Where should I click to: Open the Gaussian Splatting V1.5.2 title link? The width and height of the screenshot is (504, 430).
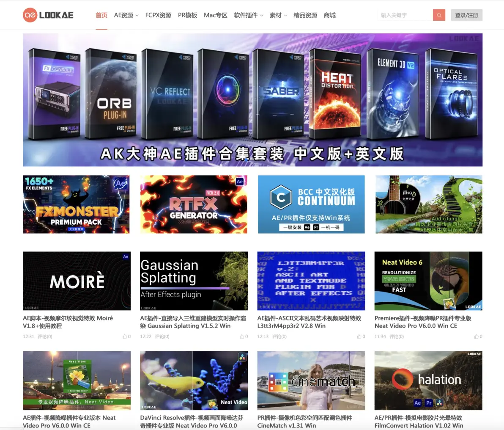(193, 322)
